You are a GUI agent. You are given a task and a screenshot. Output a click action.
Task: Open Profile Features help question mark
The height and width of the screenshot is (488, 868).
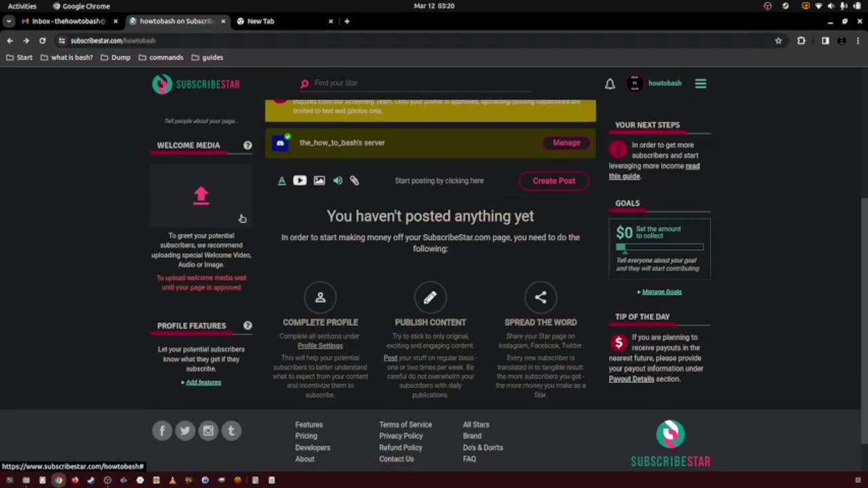coord(248,325)
